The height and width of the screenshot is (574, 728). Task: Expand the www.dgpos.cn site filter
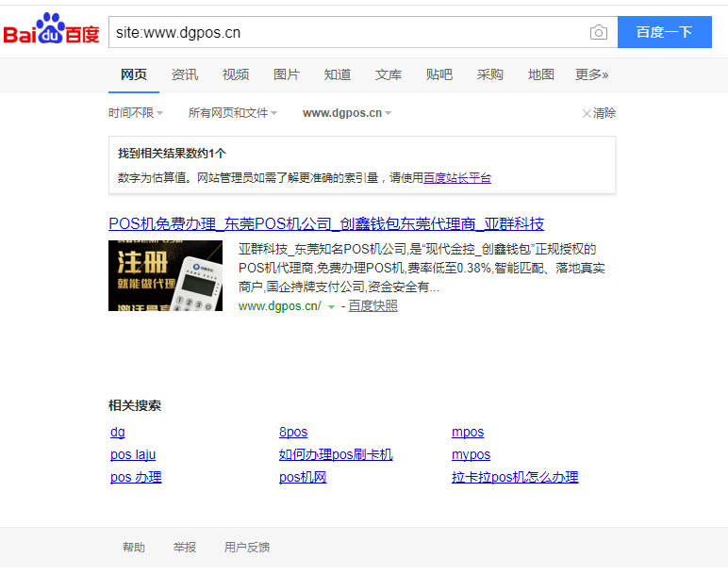pos(347,113)
